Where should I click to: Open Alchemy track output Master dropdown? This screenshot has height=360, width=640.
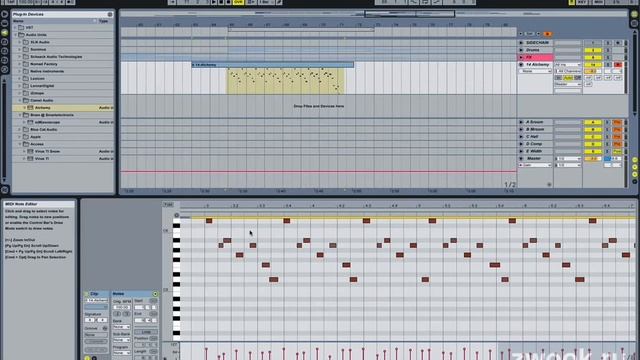click(568, 84)
